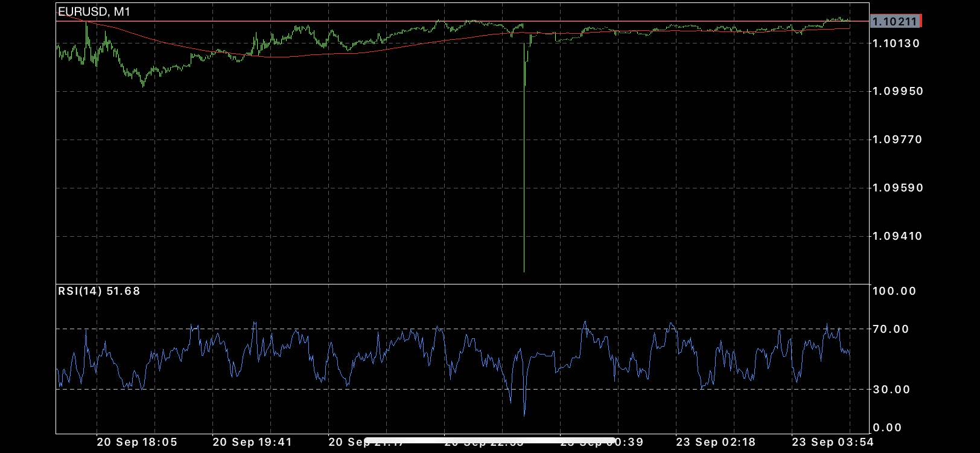Tap the EURUSD, M1 chart title
Viewport: 980px width, 453px height.
[x=94, y=11]
